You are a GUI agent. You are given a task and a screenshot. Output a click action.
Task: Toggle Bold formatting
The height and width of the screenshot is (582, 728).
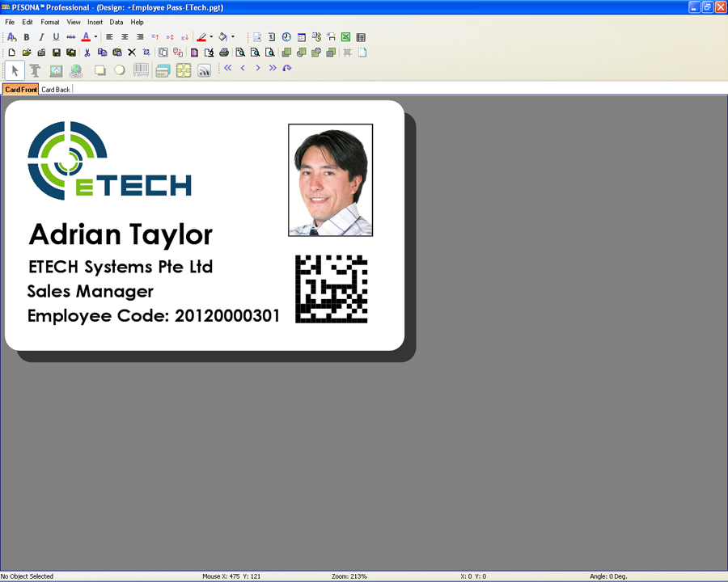coord(27,37)
